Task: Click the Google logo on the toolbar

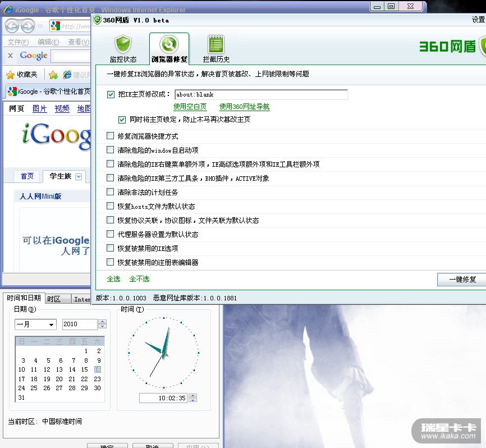Action: click(x=34, y=56)
